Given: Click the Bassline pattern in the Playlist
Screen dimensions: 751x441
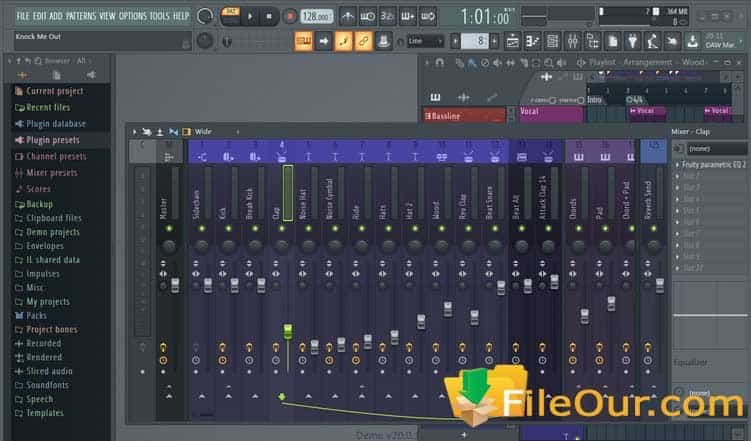Looking at the screenshot, I should tap(464, 115).
